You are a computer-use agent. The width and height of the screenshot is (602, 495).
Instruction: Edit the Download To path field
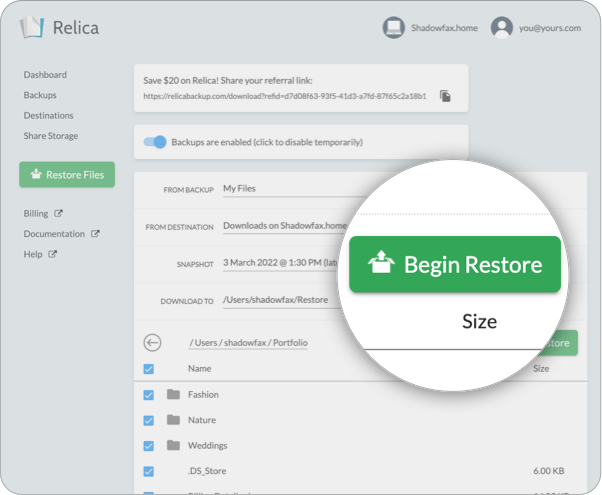click(281, 300)
